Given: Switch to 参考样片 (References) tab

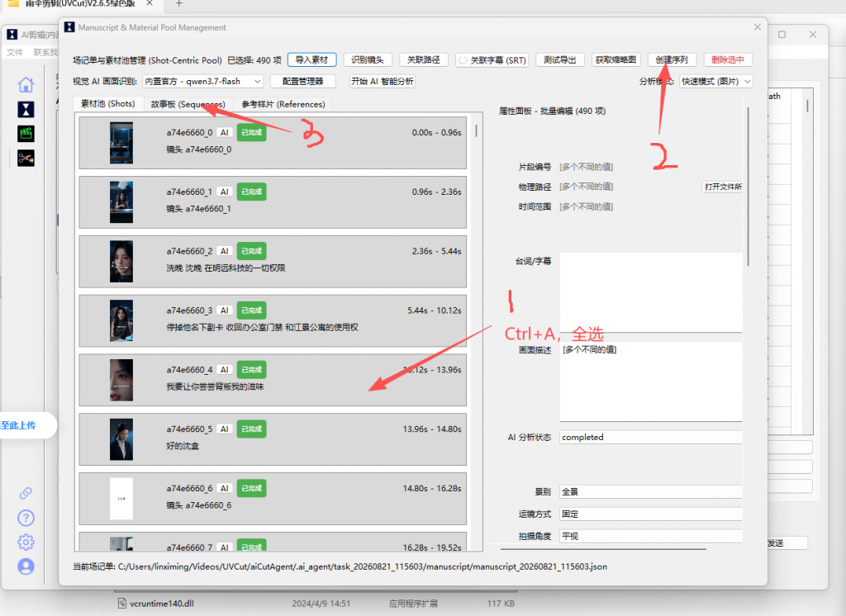Looking at the screenshot, I should pos(283,104).
